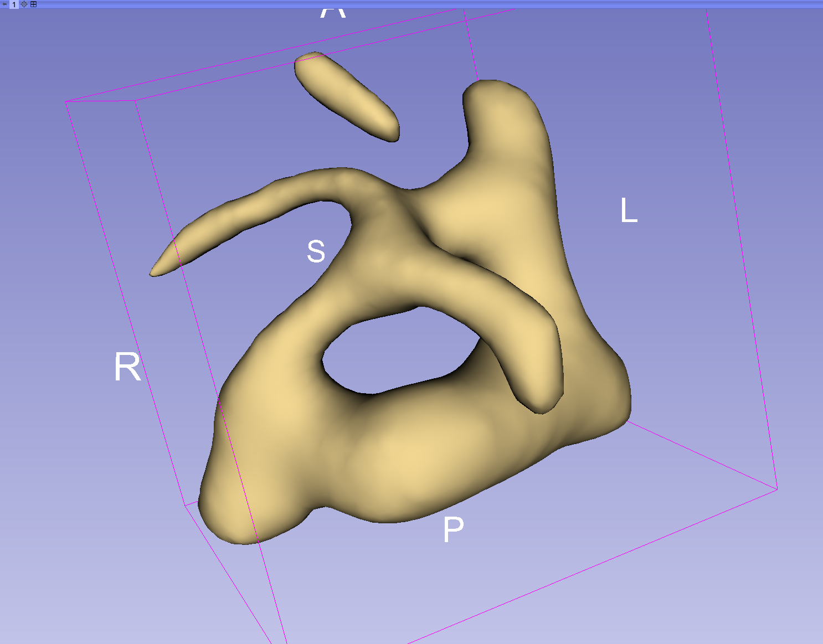Click the center 3D view crosshair icon
The width and height of the screenshot is (823, 644).
[x=24, y=4]
